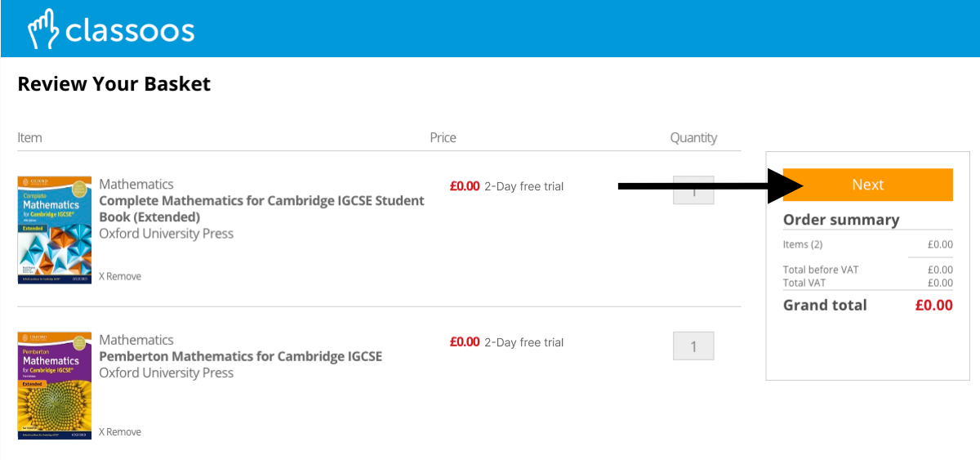The height and width of the screenshot is (460, 980).
Task: Click the Items (2) summary line
Action: coord(803,244)
